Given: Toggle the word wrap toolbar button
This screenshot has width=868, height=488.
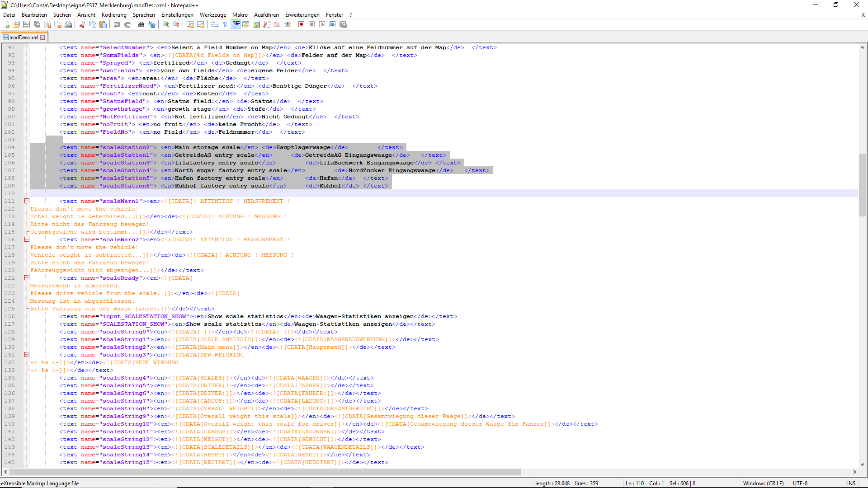Looking at the screenshot, I should (x=215, y=24).
